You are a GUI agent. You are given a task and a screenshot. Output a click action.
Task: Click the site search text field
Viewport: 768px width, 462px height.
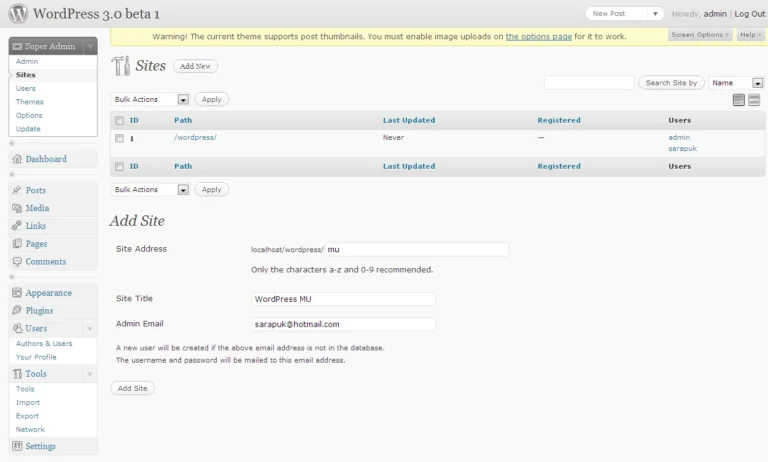click(589, 83)
